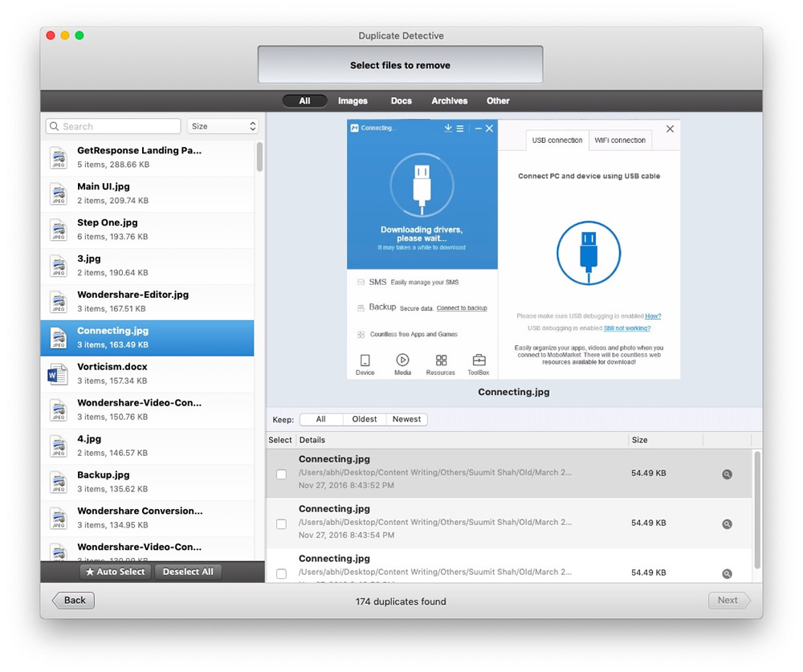Click the "Connecting.jpg" caption under the preview
Viewport: 803px width, 672px height.
(514, 392)
